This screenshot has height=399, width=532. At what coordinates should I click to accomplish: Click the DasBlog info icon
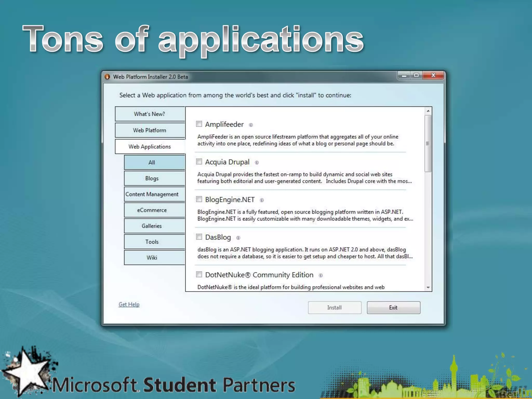click(238, 238)
